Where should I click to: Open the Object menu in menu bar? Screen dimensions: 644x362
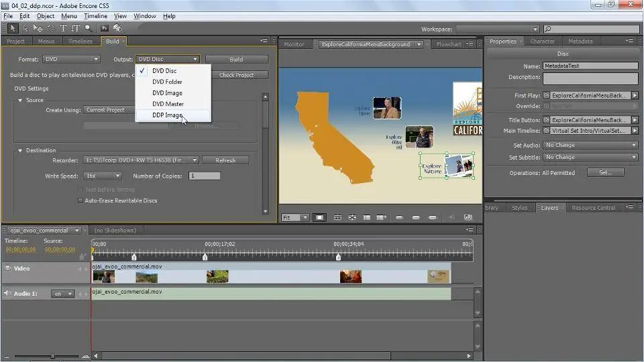click(45, 16)
